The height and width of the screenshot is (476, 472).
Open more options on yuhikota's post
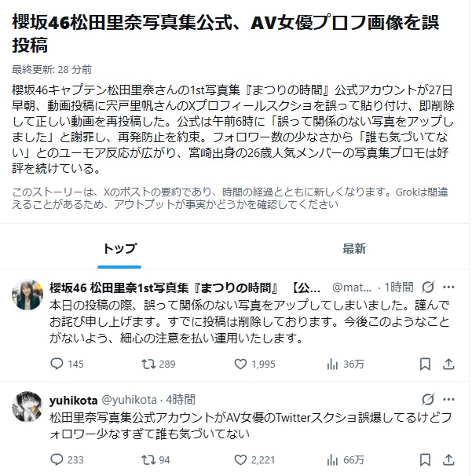[448, 400]
